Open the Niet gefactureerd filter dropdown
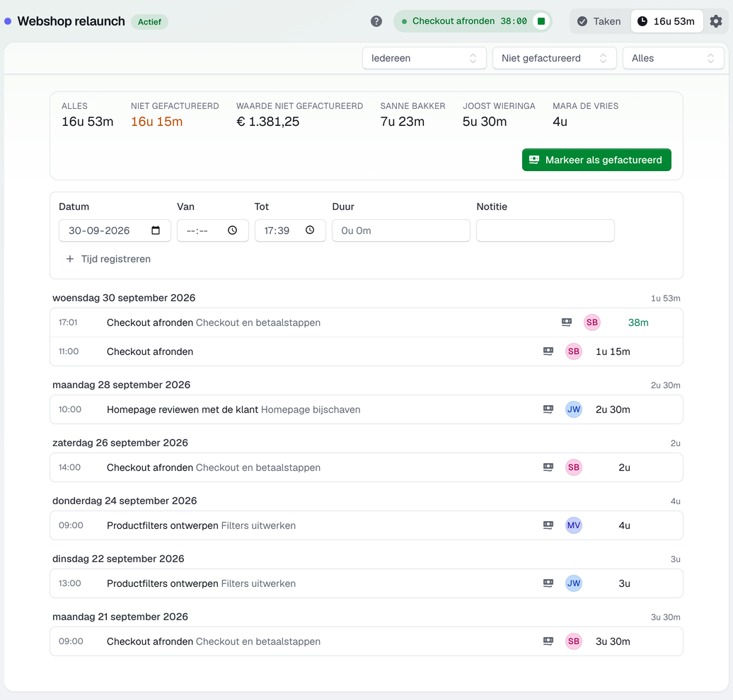This screenshot has width=733, height=700. point(554,59)
